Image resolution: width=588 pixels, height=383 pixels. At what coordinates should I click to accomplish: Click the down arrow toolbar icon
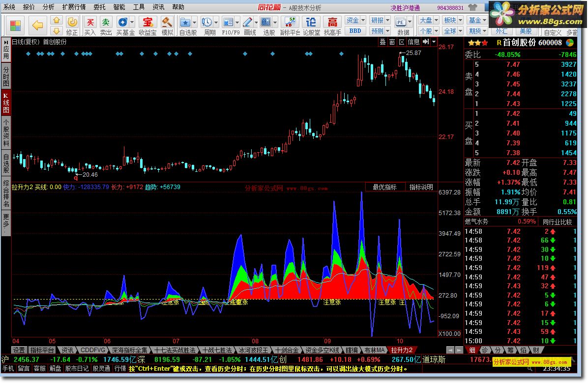(x=56, y=31)
